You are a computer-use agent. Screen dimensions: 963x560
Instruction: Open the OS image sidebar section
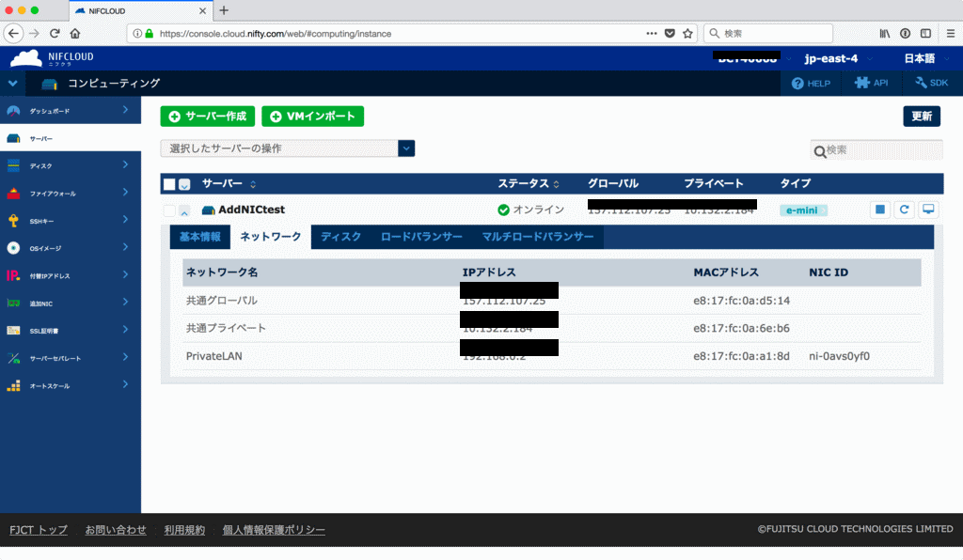pyautogui.click(x=70, y=248)
